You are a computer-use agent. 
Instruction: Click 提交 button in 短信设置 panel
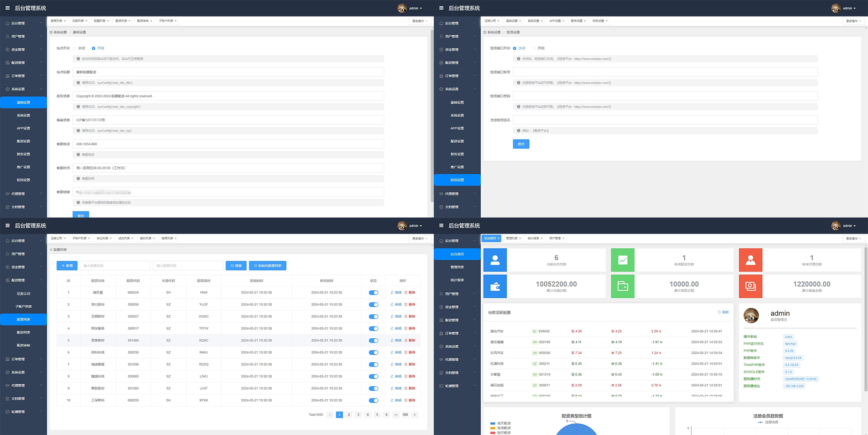pyautogui.click(x=521, y=144)
